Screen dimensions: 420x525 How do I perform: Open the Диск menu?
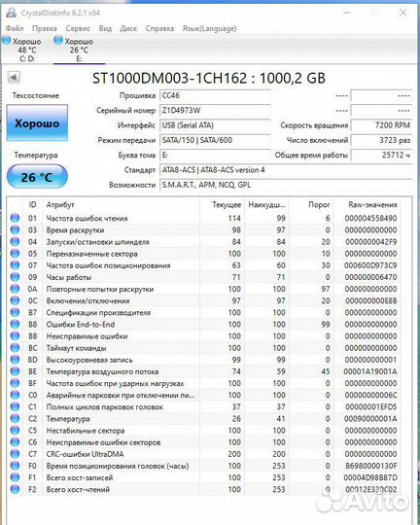128,28
